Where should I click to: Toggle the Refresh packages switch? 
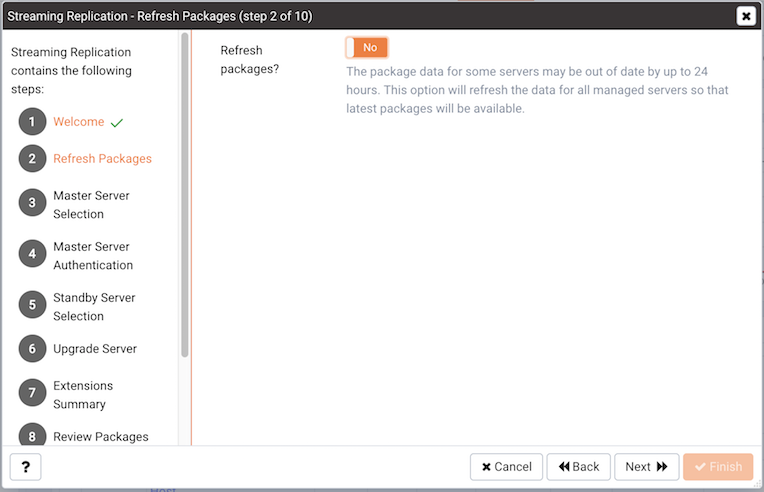(367, 48)
